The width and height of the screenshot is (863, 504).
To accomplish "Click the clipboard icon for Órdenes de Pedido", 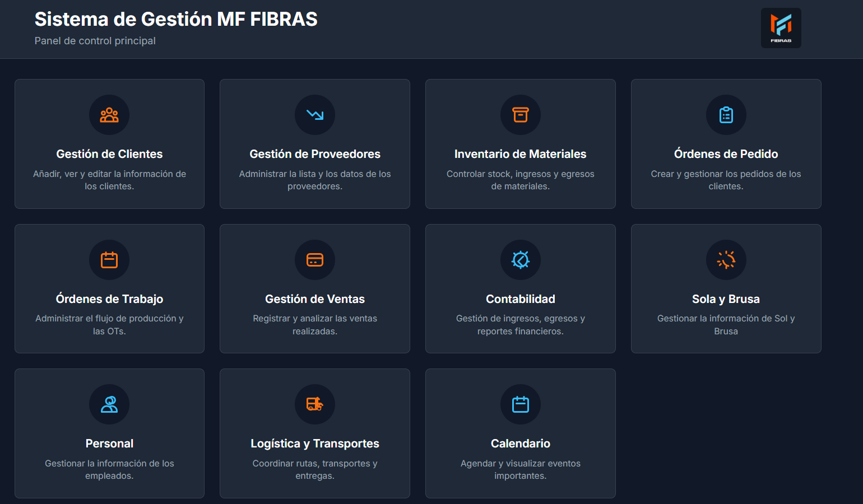I will pos(726,115).
